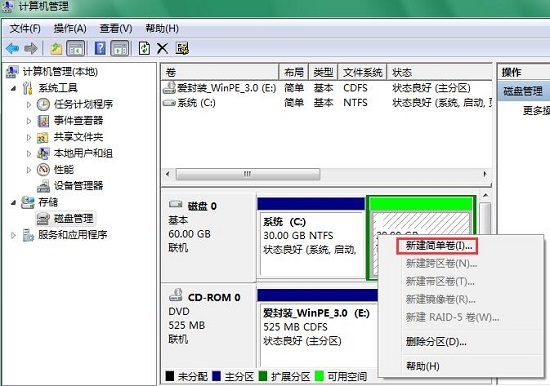Screen dimensions: 550x386
Task: Click the Refresh toolbar icon
Action: tap(144, 48)
